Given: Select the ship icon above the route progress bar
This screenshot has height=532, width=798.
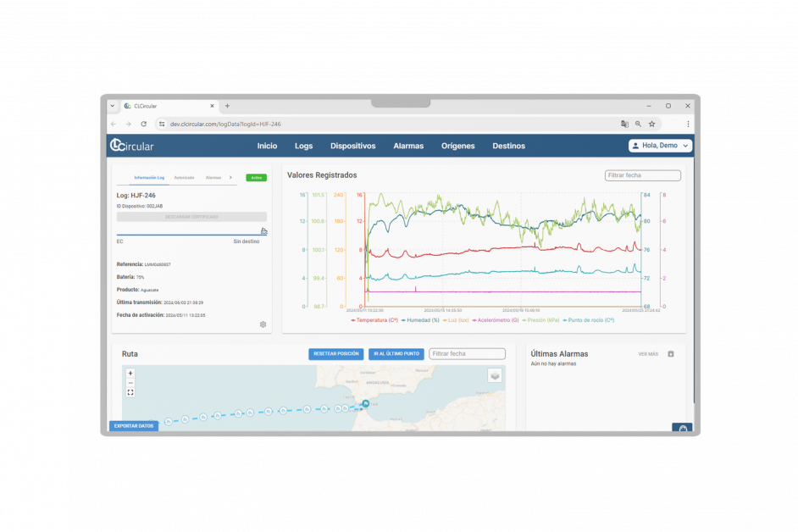Looking at the screenshot, I should coord(264,230).
